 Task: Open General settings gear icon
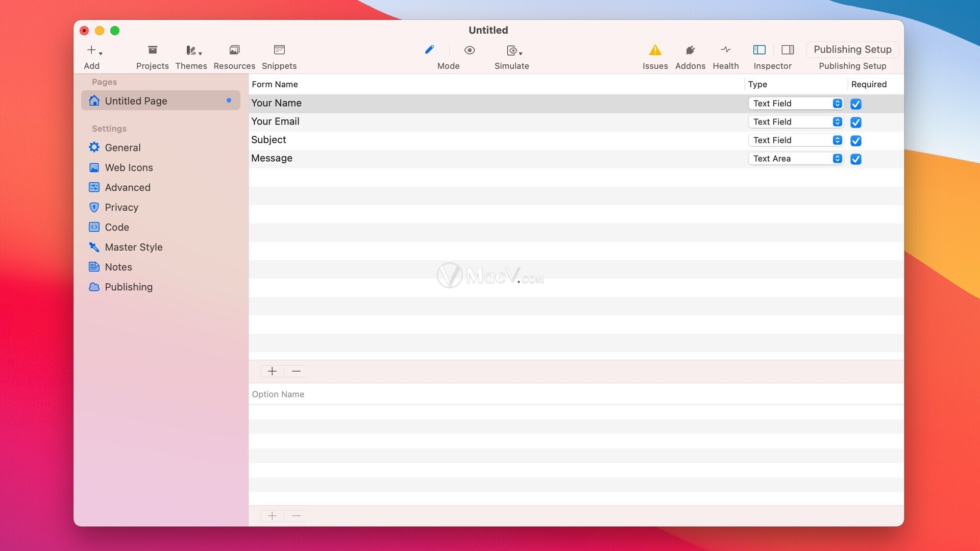[94, 147]
